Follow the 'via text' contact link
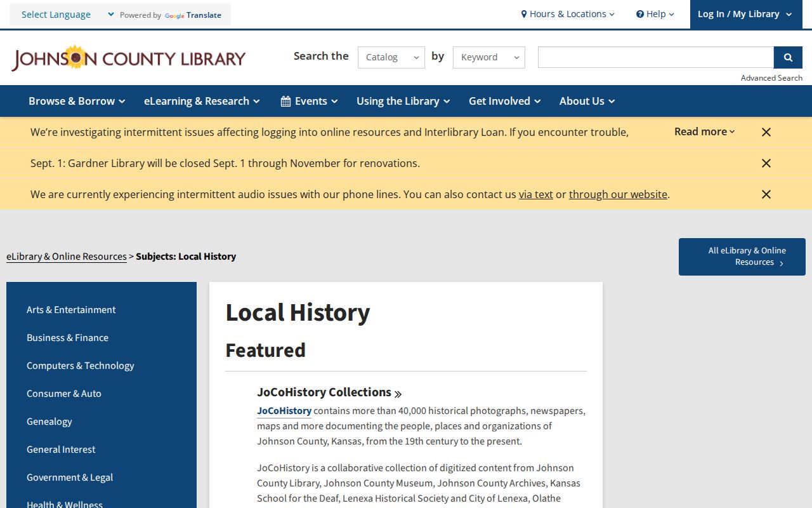Image resolution: width=812 pixels, height=508 pixels. (536, 194)
